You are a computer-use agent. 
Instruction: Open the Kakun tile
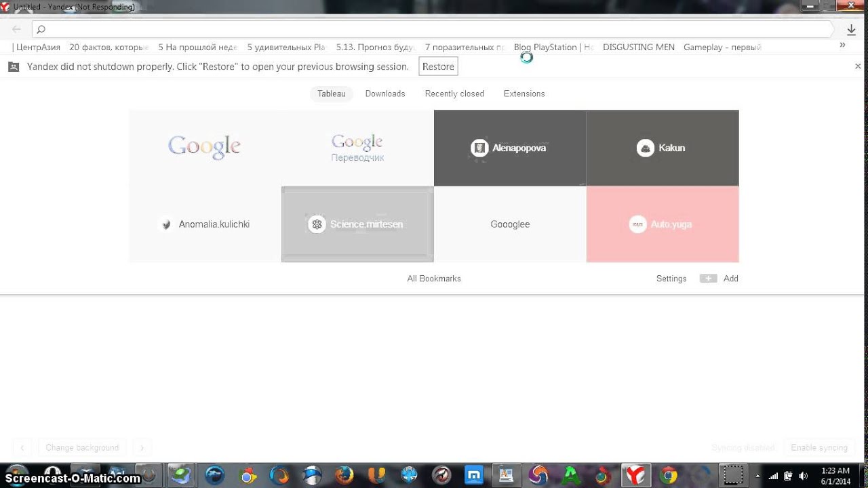[663, 148]
